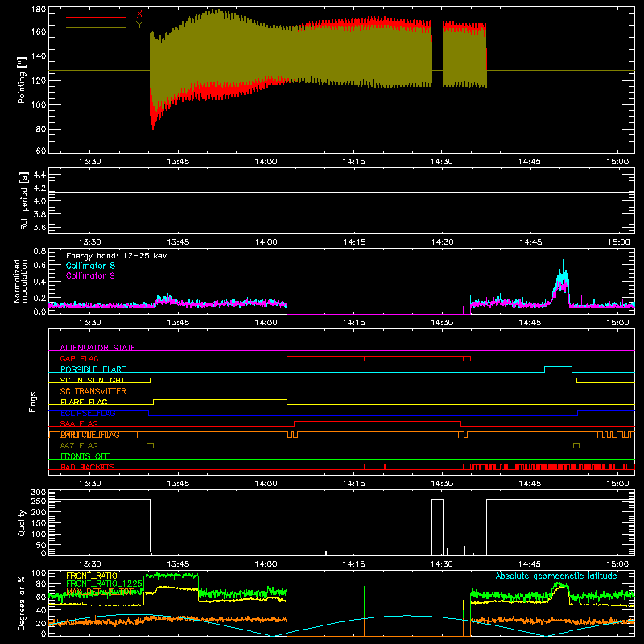Image resolution: width=644 pixels, height=644 pixels.
Task: Click 14:00 tick below Pointing plot
Action: (266, 162)
